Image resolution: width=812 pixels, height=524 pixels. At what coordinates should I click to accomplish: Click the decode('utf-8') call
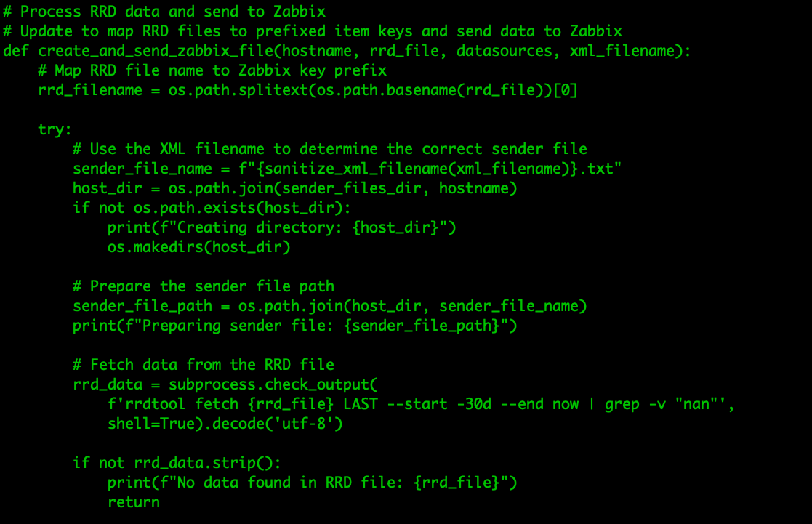point(277,424)
